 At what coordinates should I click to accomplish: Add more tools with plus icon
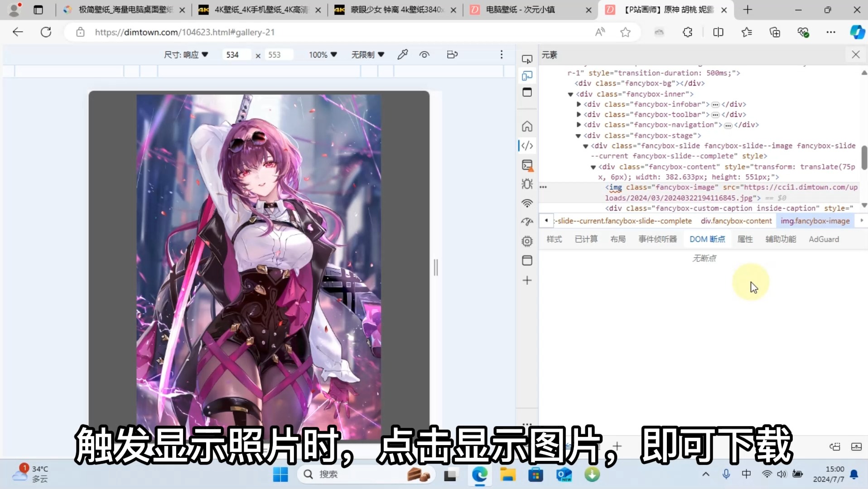(x=527, y=280)
